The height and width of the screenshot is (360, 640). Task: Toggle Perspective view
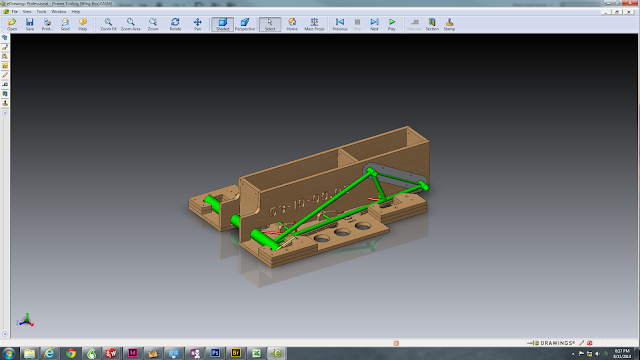tap(245, 24)
